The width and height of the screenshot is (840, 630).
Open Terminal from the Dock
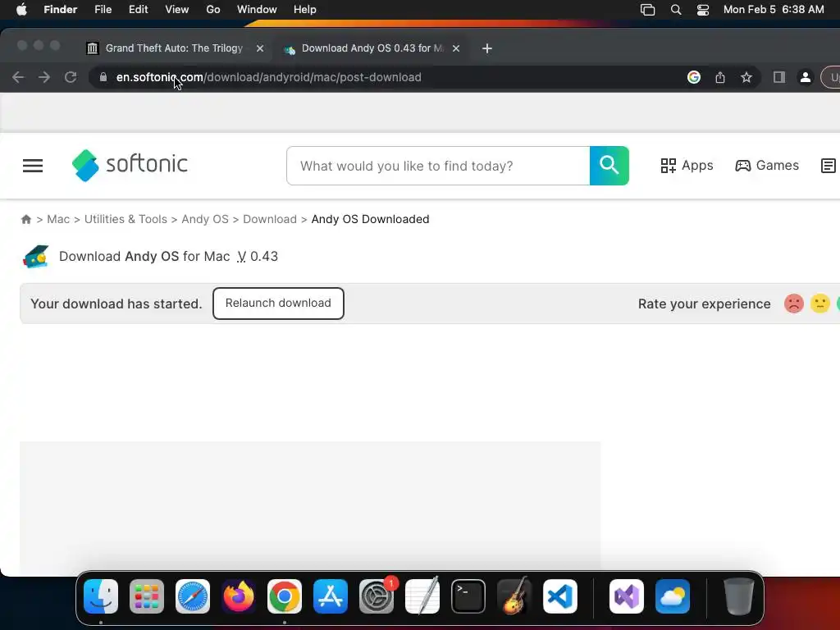pyautogui.click(x=468, y=596)
